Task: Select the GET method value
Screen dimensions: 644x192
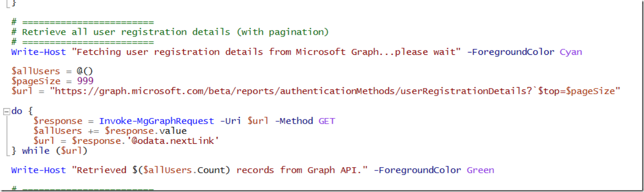Action: [327, 121]
